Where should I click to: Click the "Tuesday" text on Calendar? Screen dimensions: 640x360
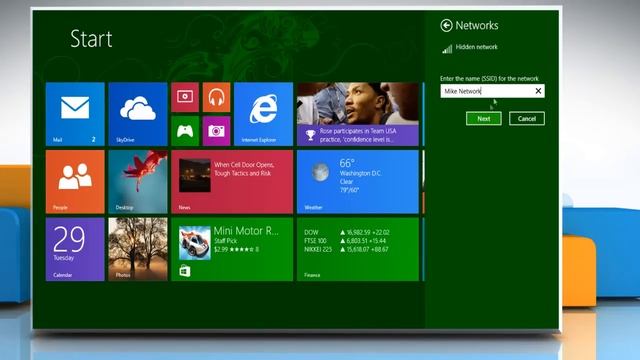(64, 258)
